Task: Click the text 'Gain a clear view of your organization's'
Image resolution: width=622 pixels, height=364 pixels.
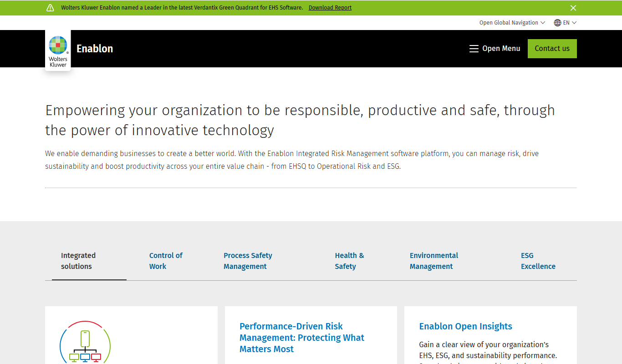Action: tap(484, 344)
